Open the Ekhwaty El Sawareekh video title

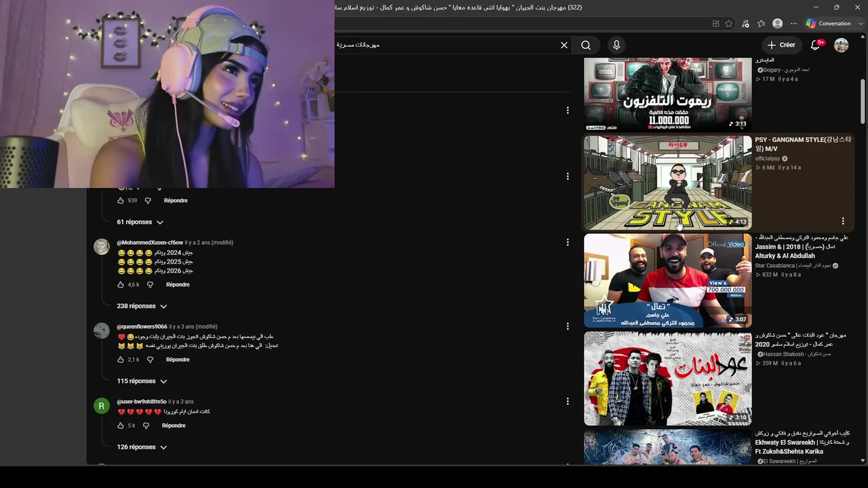click(802, 443)
